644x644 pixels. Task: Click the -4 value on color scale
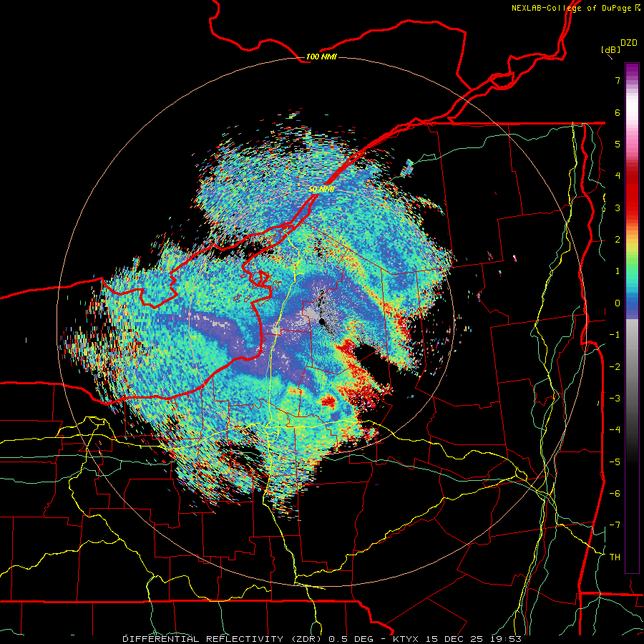[615, 430]
